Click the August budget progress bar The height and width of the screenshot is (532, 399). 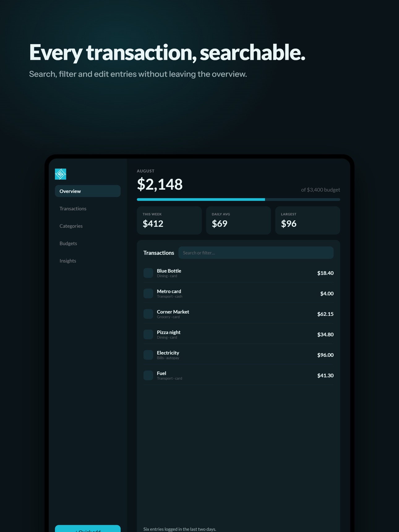(x=238, y=199)
